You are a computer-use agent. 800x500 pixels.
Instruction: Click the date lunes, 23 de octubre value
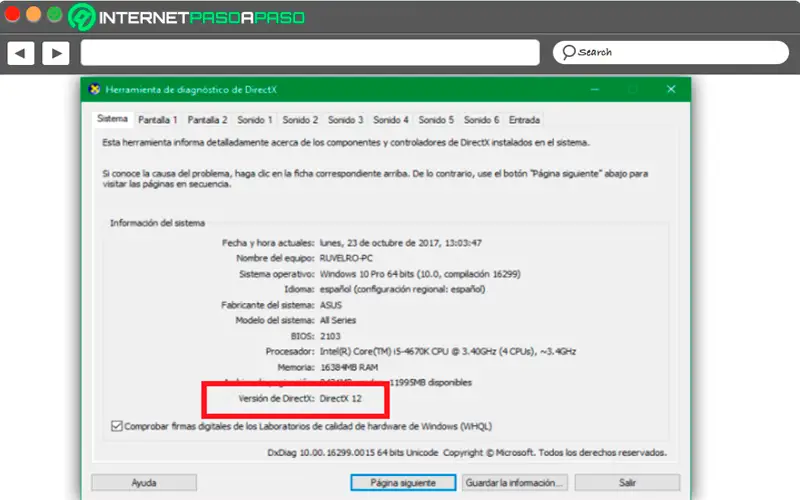click(401, 243)
